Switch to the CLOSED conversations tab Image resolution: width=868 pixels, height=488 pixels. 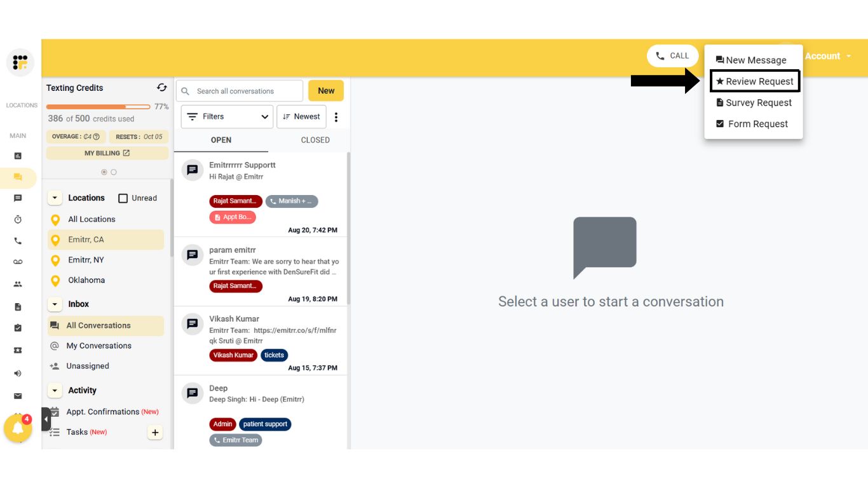coord(315,140)
